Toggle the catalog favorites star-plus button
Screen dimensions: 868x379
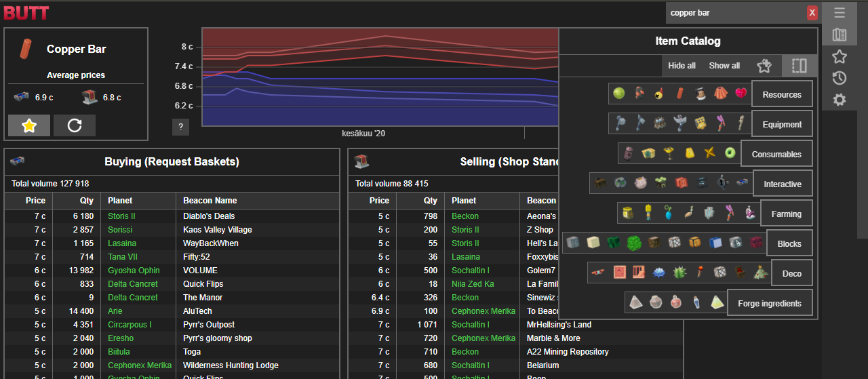[x=764, y=66]
